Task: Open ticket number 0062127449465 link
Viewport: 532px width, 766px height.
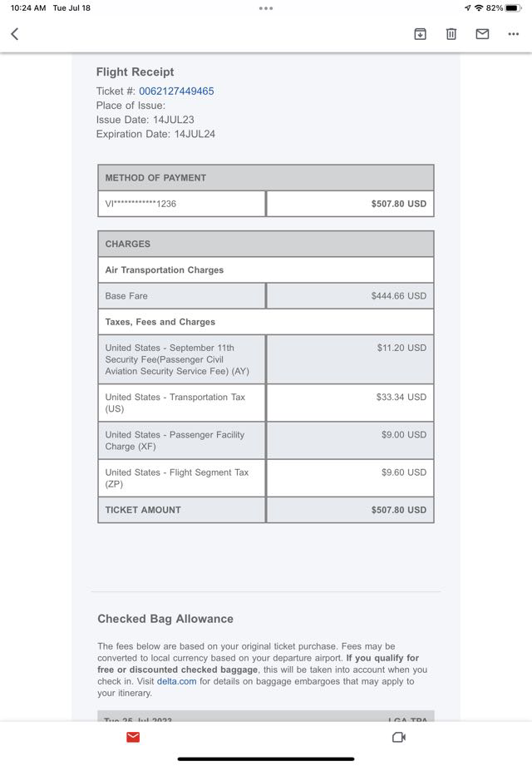Action: (x=176, y=91)
